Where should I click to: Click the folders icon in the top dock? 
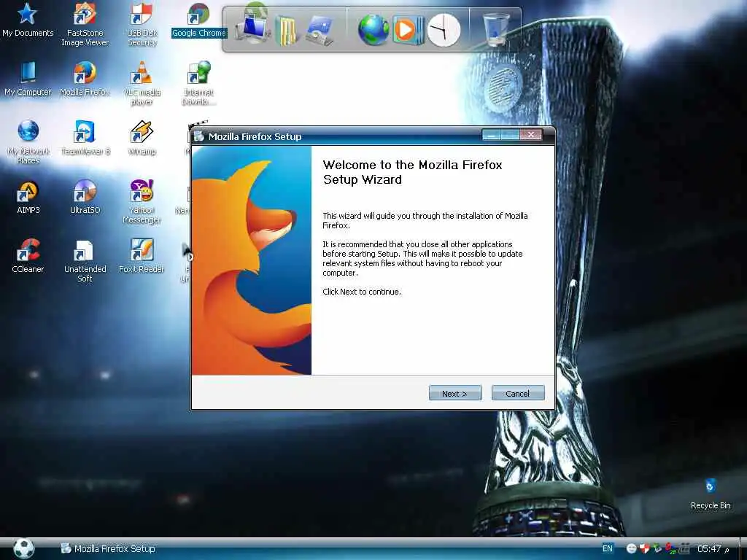coord(286,29)
